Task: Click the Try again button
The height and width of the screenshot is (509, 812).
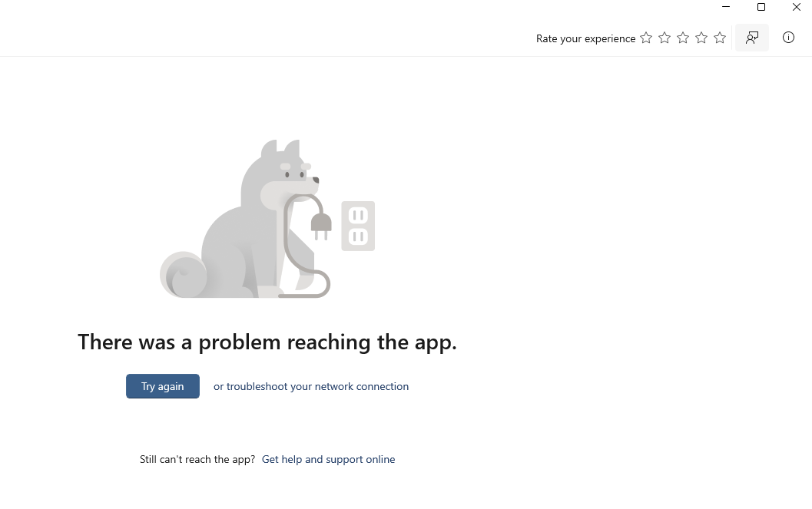Action: pos(163,386)
